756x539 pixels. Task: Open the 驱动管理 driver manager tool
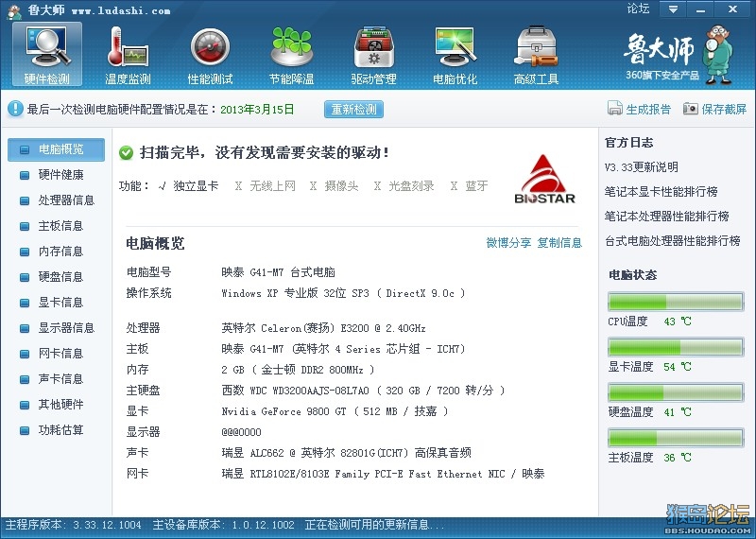pos(373,56)
